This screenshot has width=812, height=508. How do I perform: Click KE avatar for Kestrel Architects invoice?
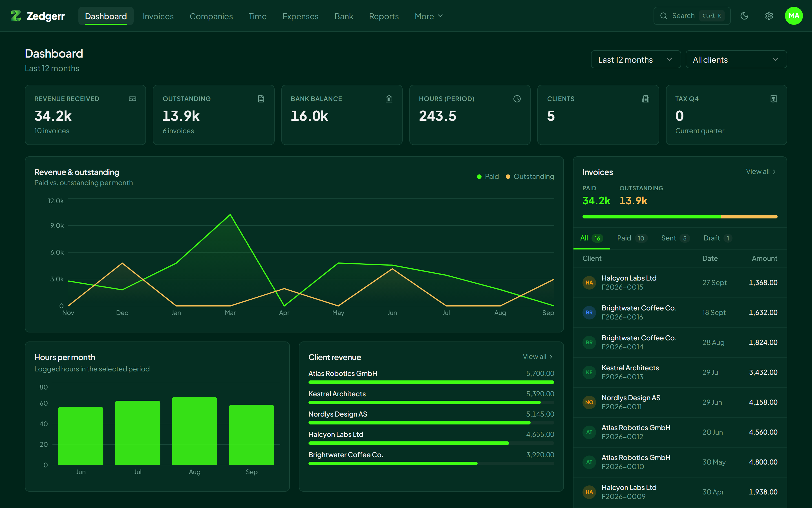589,372
